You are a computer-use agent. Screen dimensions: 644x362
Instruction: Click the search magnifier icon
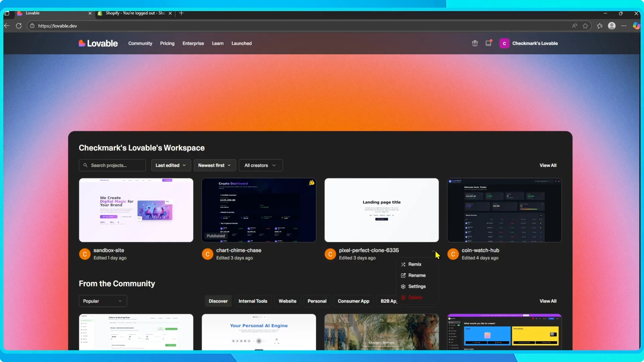pyautogui.click(x=86, y=165)
